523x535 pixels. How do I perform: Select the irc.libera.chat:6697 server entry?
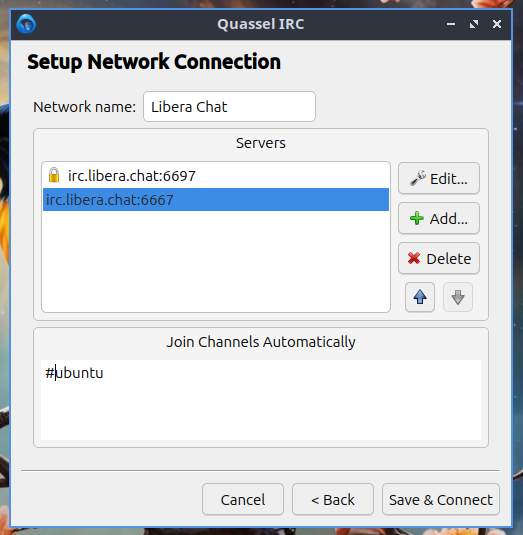[216, 176]
